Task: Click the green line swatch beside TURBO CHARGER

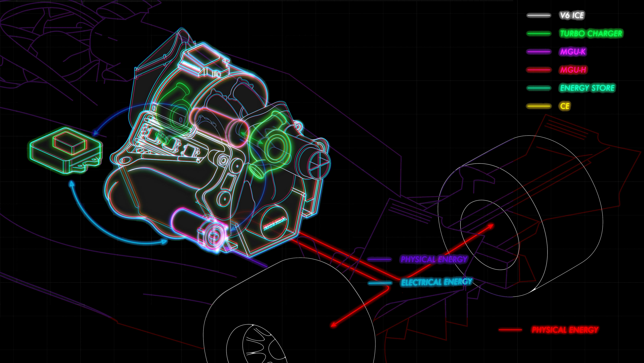Action: [538, 34]
